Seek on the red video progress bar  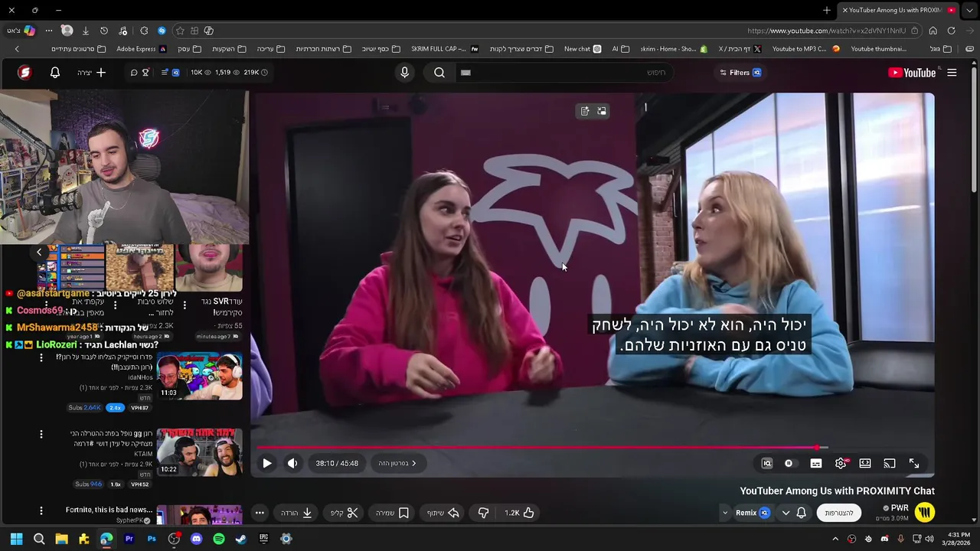(536, 448)
